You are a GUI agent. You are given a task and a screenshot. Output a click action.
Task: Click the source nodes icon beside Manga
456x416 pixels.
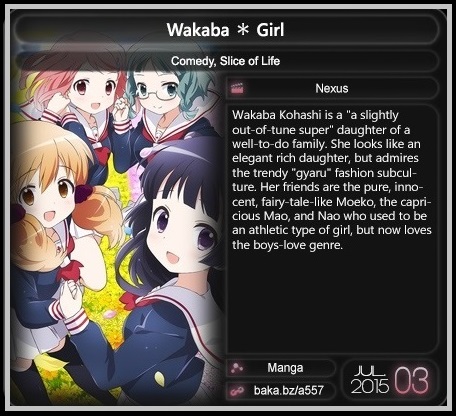point(237,368)
